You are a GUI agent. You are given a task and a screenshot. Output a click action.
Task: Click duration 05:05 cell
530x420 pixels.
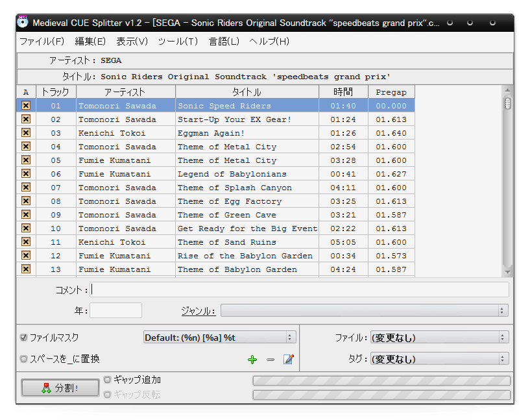343,242
